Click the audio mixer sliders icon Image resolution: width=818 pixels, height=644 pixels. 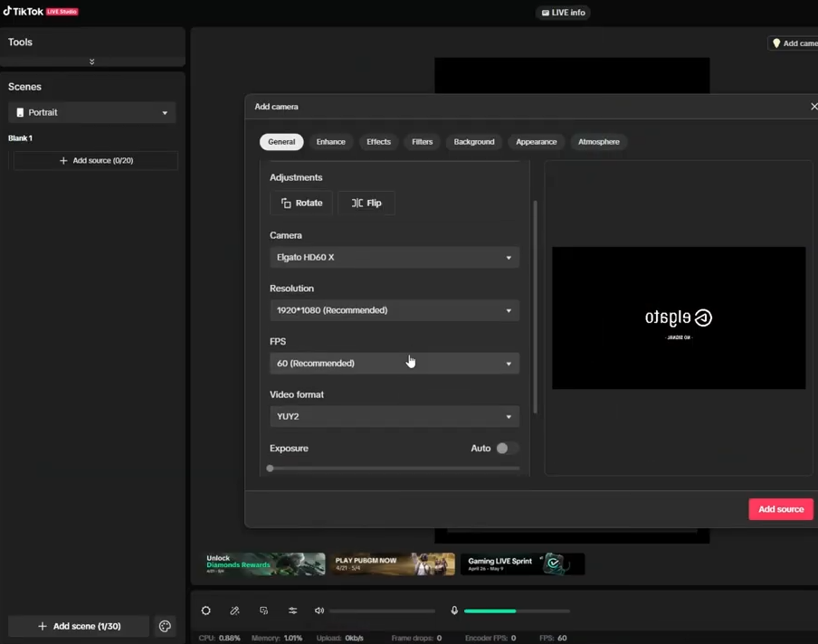[x=292, y=611]
